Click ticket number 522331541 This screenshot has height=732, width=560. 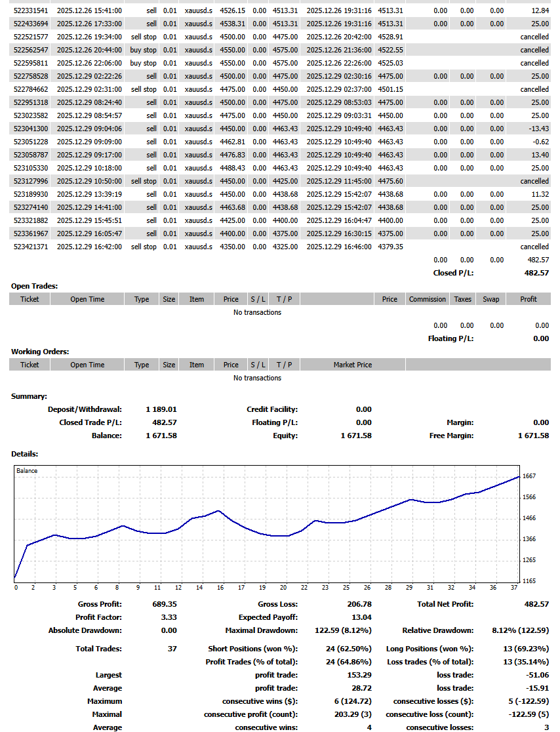pyautogui.click(x=31, y=10)
